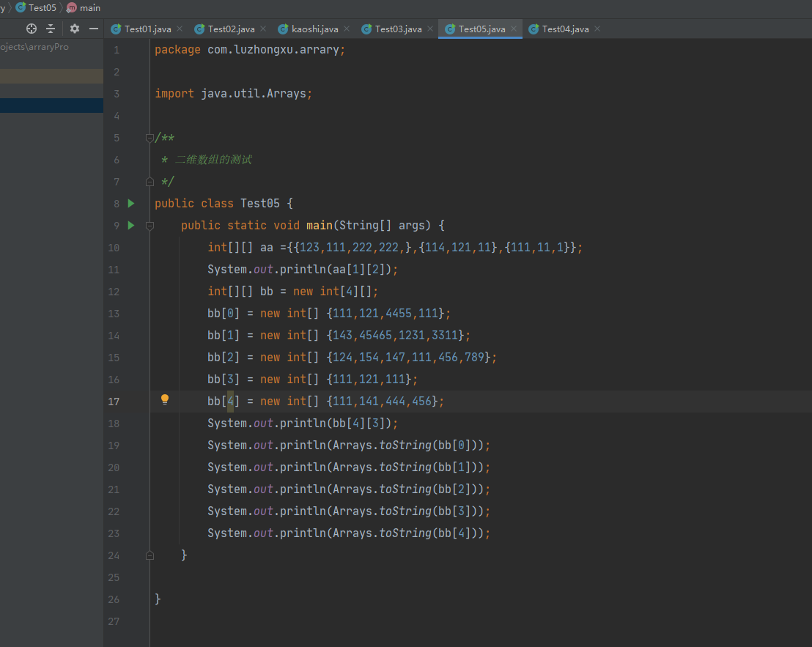Screen dimensions: 812x647
Task: Close the Test02.java tab
Action: (x=263, y=29)
